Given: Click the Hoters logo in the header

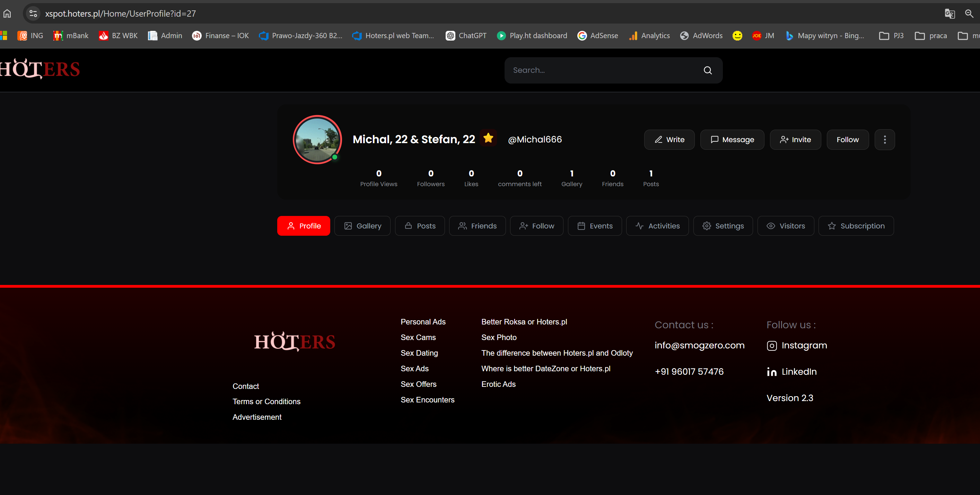Looking at the screenshot, I should (40, 69).
